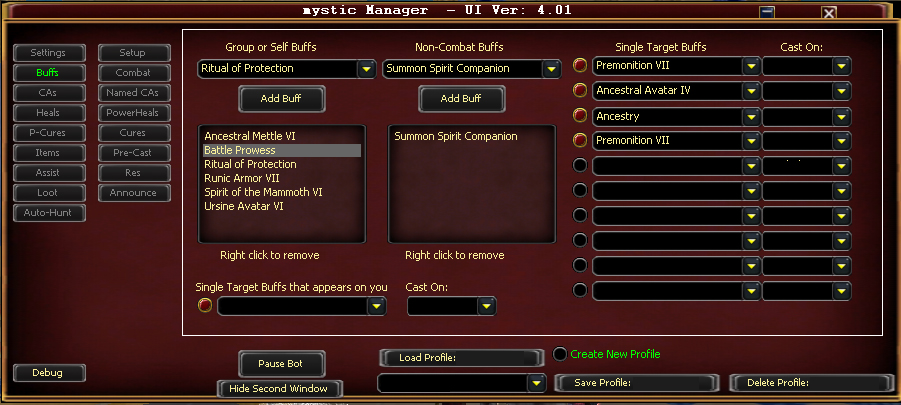
Task: Expand the profile selection dropdown at bottom
Action: [537, 383]
